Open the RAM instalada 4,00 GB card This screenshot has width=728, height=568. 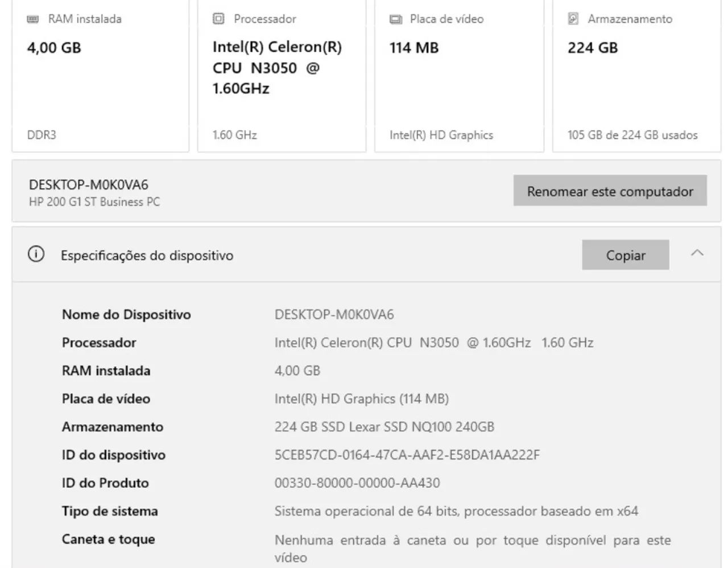click(100, 80)
